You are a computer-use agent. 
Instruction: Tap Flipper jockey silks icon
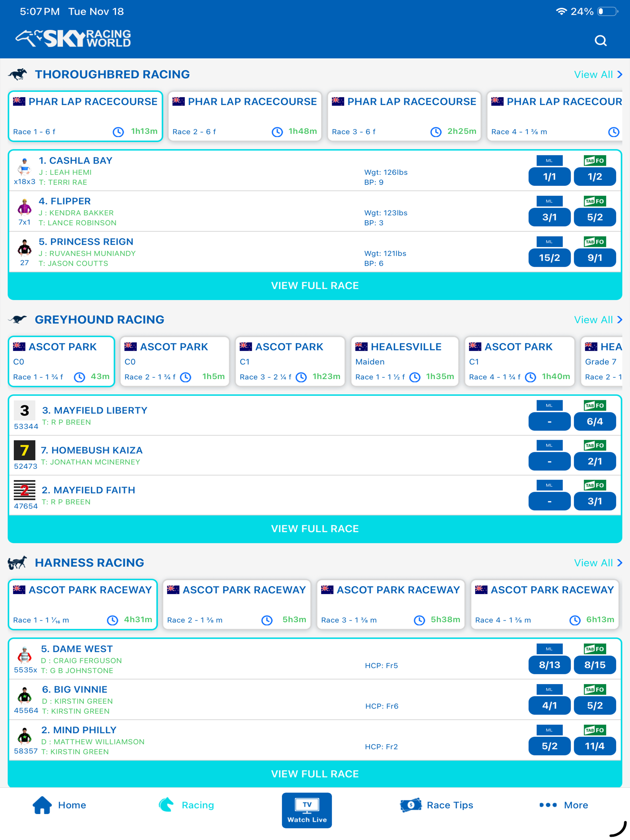[x=24, y=207]
